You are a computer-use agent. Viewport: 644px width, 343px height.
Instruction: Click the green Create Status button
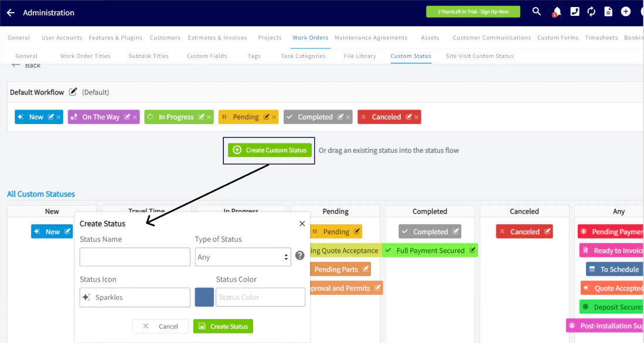pos(223,326)
